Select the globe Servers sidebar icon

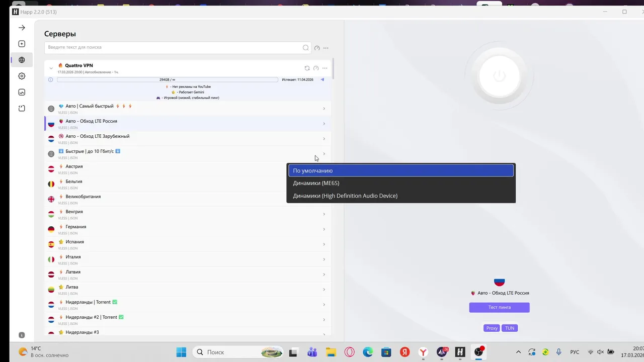pyautogui.click(x=22, y=60)
